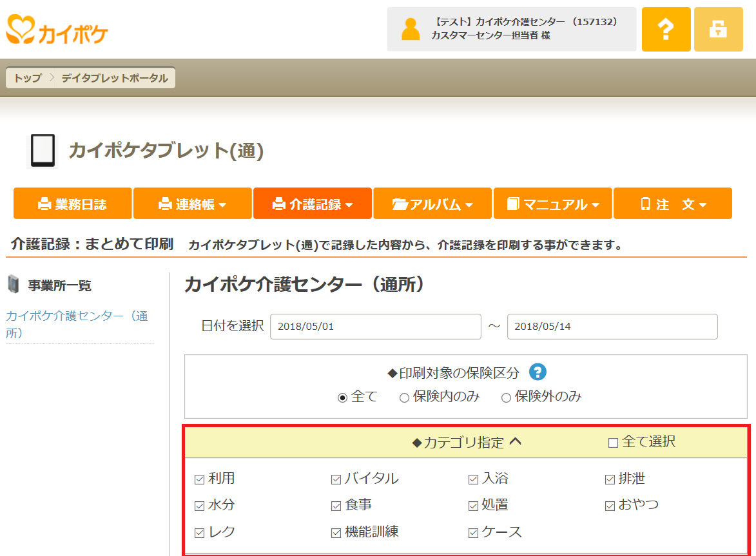
Task: Collapse the カテゴリ指定 section chevron
Action: pyautogui.click(x=516, y=441)
